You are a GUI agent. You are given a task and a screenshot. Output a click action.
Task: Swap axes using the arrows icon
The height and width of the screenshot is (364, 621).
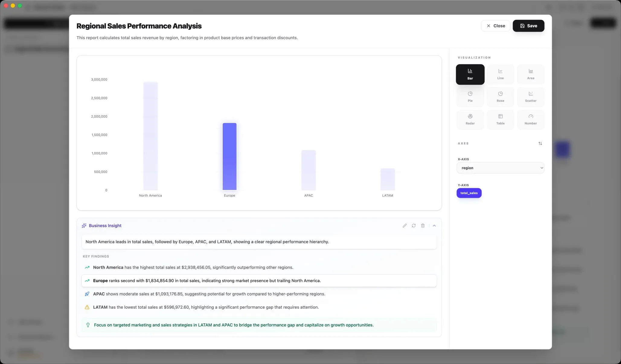tap(540, 144)
